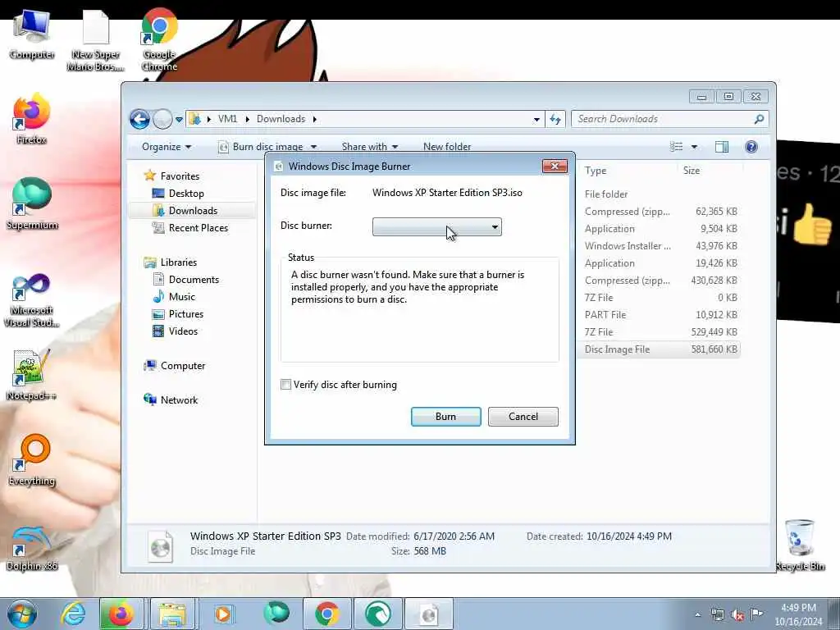This screenshot has height=630, width=840.
Task: Open the Organize menu
Action: pos(166,147)
